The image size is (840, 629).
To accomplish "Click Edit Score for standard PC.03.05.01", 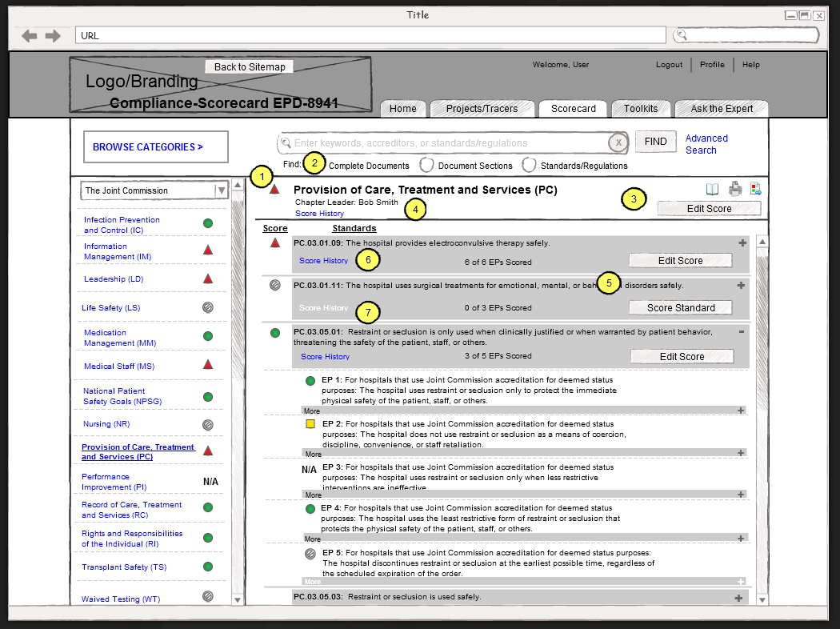I will coord(682,356).
